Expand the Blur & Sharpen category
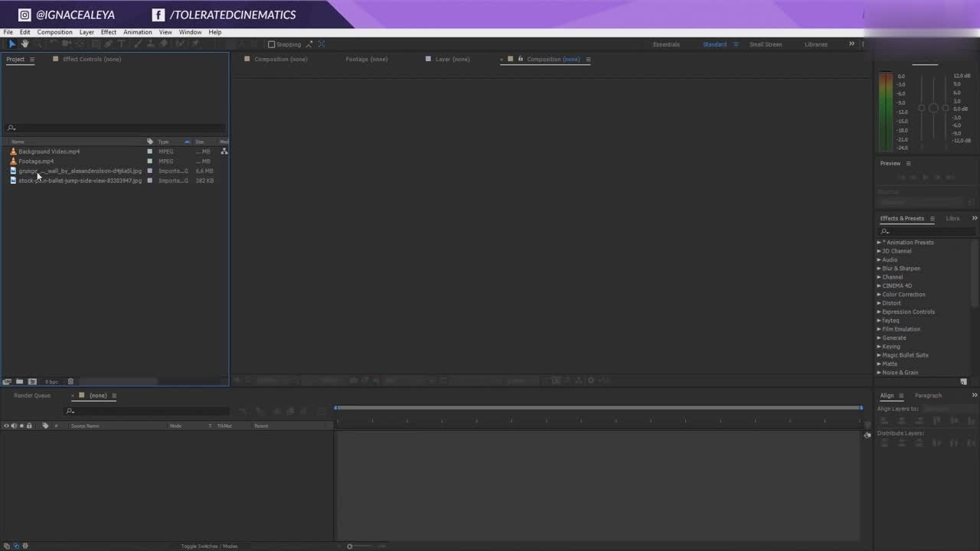 click(x=879, y=269)
